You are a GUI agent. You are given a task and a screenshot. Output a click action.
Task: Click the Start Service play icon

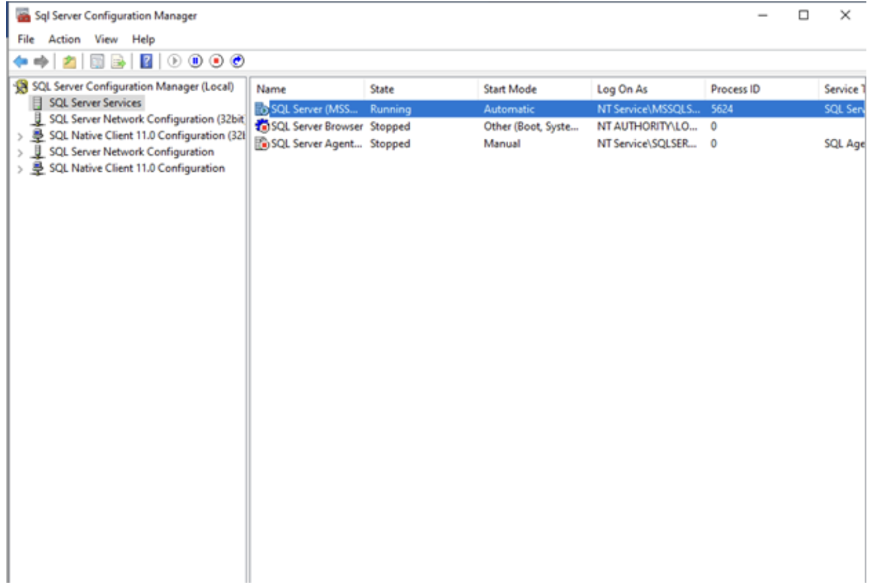pos(174,61)
